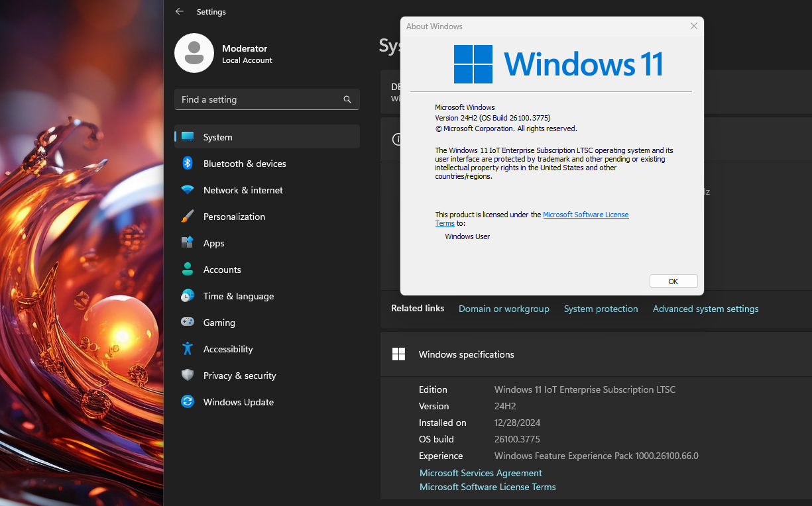Click the Version value 24H2
The image size is (812, 506).
coord(505,406)
